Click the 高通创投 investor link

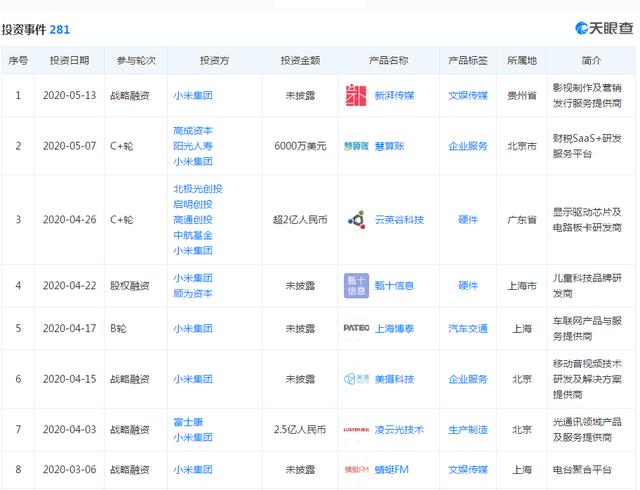[x=193, y=220]
